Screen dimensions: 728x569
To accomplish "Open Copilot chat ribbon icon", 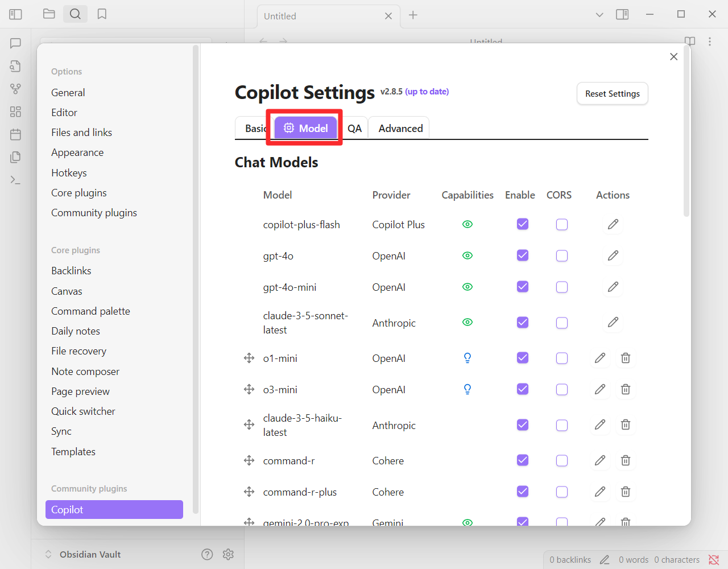I will 15,43.
